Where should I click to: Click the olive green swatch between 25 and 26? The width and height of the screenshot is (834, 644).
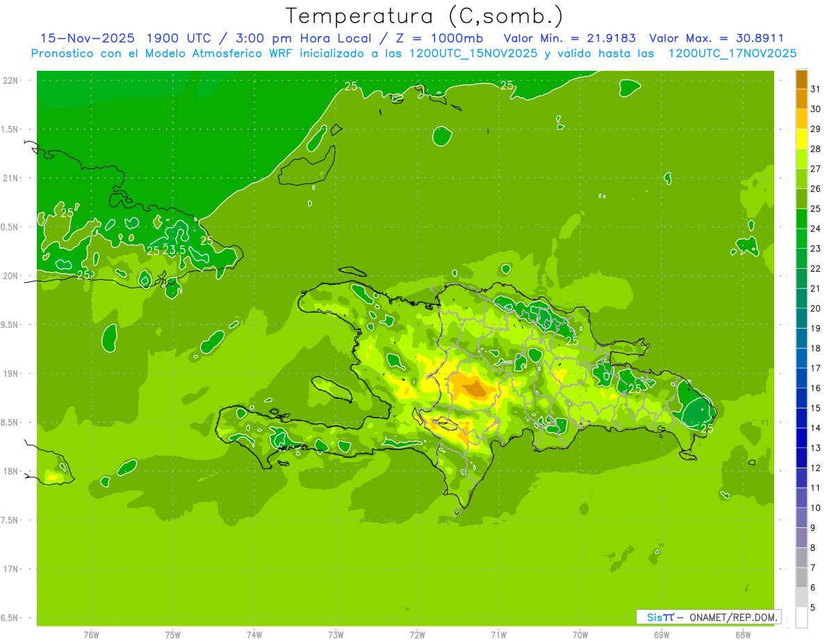801,199
